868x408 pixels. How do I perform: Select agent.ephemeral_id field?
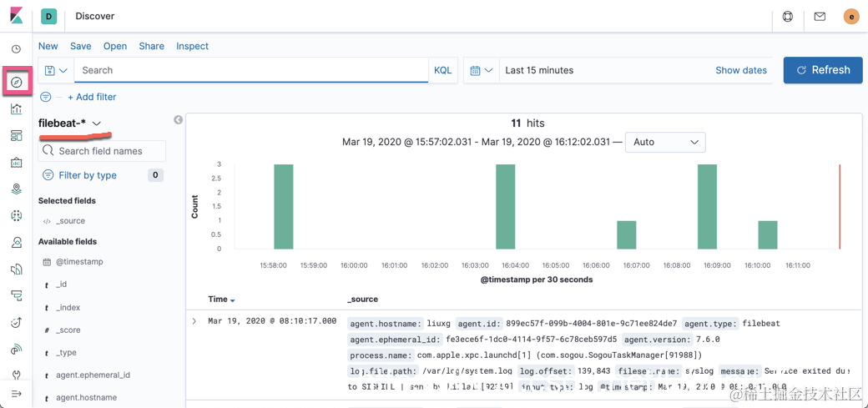coord(93,375)
